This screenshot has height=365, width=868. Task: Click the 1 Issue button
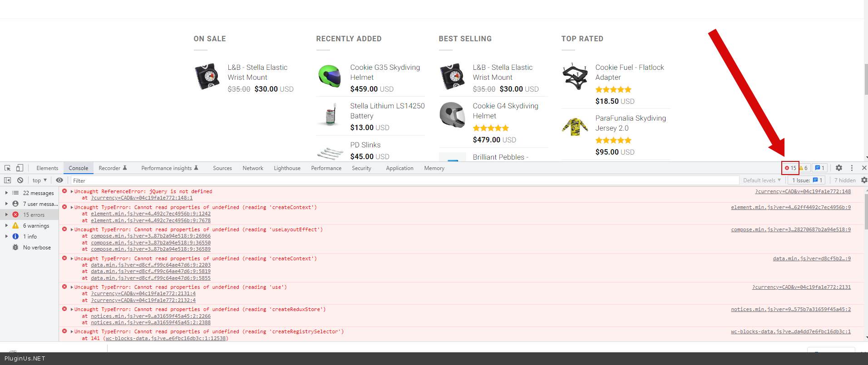[808, 180]
